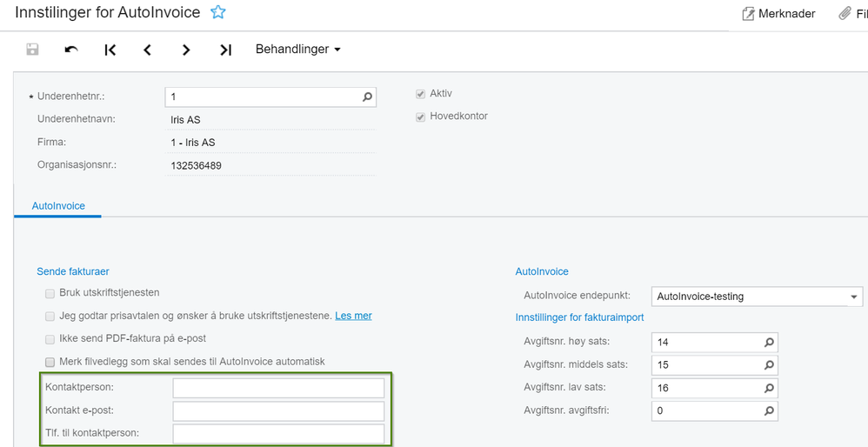Check Ikke send PDF-faktura på e-post
868x447 pixels.
50,339
